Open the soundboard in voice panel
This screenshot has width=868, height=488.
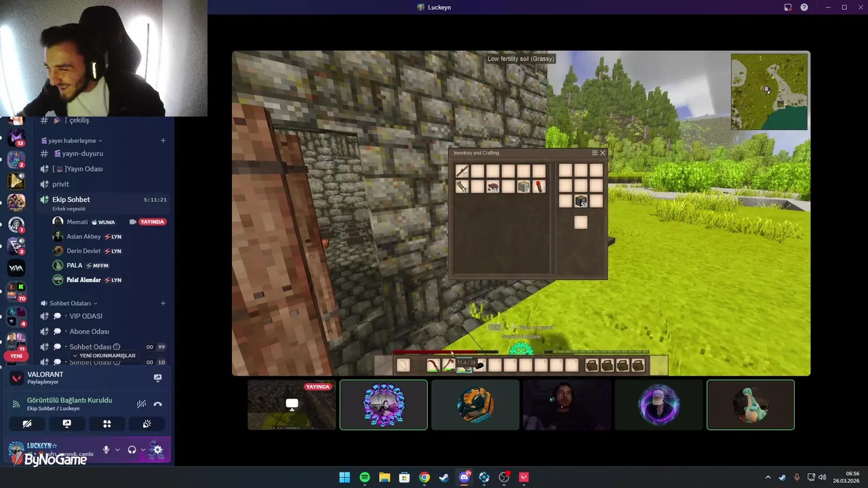point(146,424)
